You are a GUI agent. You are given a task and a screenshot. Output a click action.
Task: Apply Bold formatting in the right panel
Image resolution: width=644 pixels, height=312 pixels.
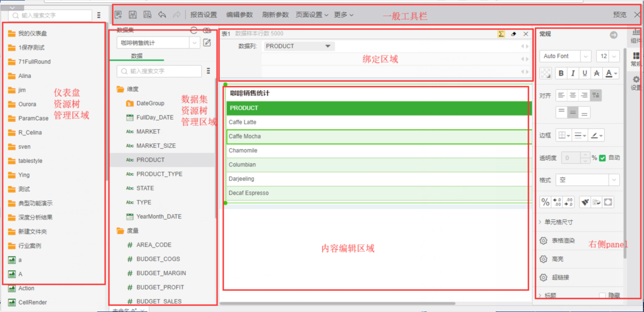click(561, 74)
